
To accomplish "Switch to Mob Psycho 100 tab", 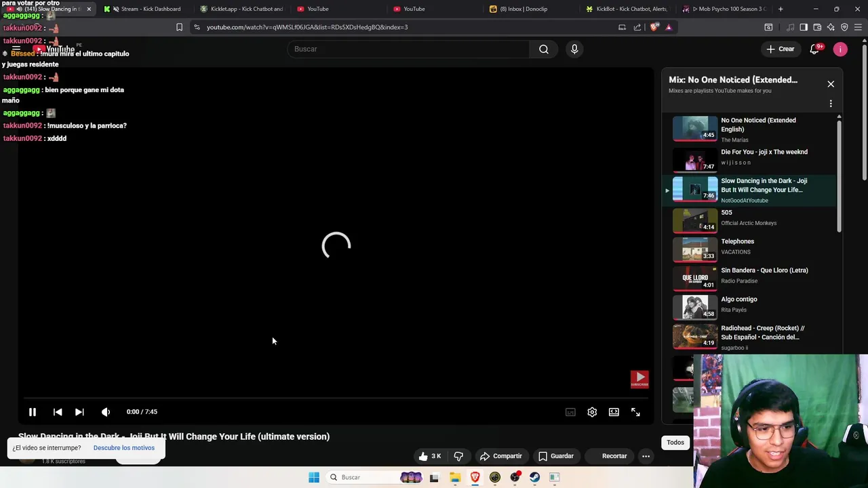I will [725, 9].
